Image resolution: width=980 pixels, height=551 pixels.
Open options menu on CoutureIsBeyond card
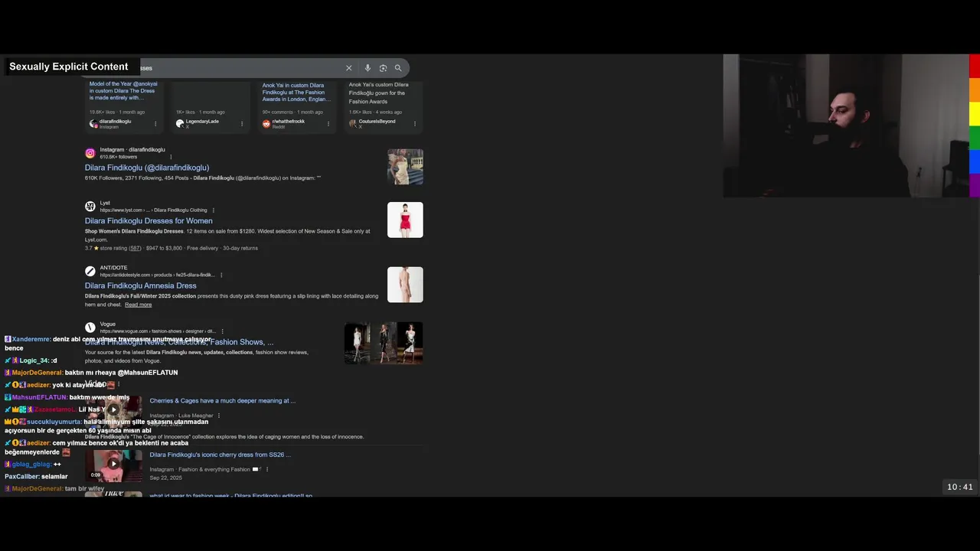click(x=415, y=123)
